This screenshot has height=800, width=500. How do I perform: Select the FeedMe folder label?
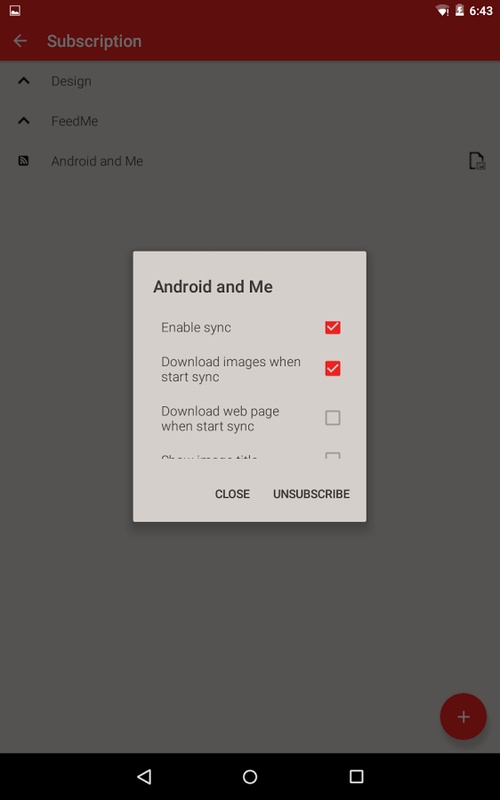point(74,121)
